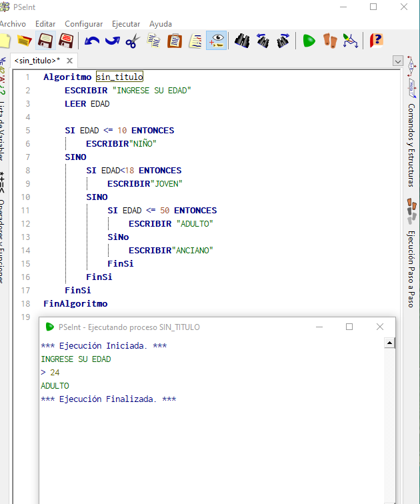Open the Comandos y Estructuras side panel
The height and width of the screenshot is (504, 420).
pyautogui.click(x=411, y=145)
